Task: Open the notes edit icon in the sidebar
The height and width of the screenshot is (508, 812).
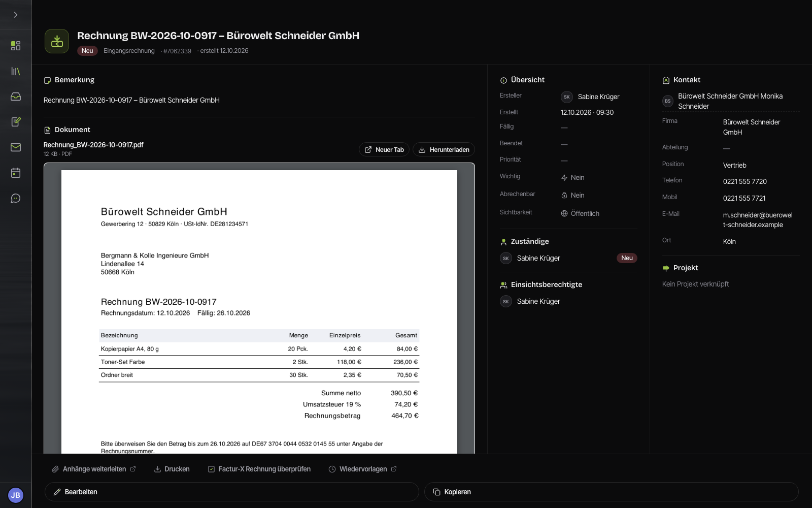Action: coord(16,122)
